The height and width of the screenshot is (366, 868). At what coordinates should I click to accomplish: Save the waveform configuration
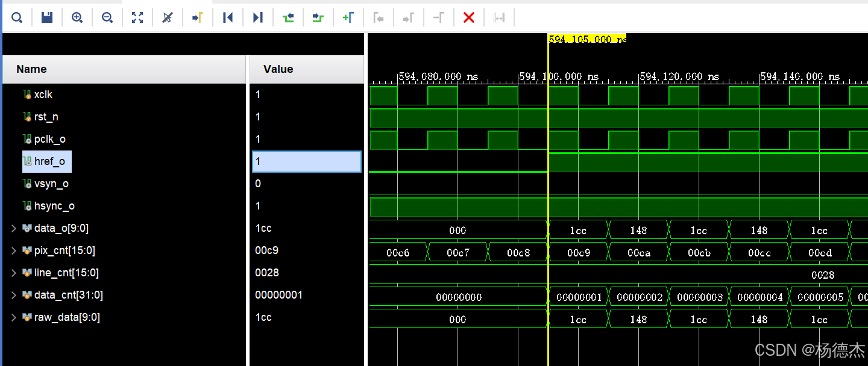coord(47,17)
